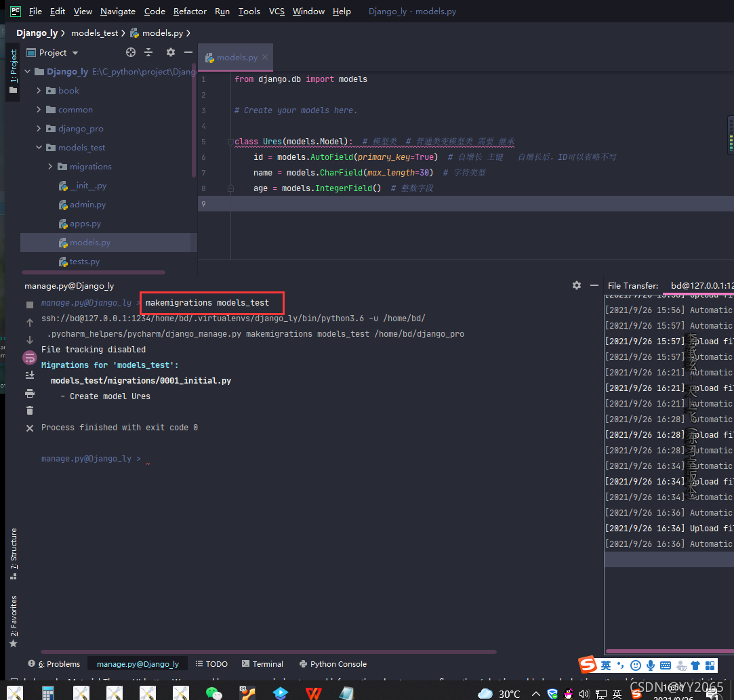Expand the django_pro folder

click(39, 128)
